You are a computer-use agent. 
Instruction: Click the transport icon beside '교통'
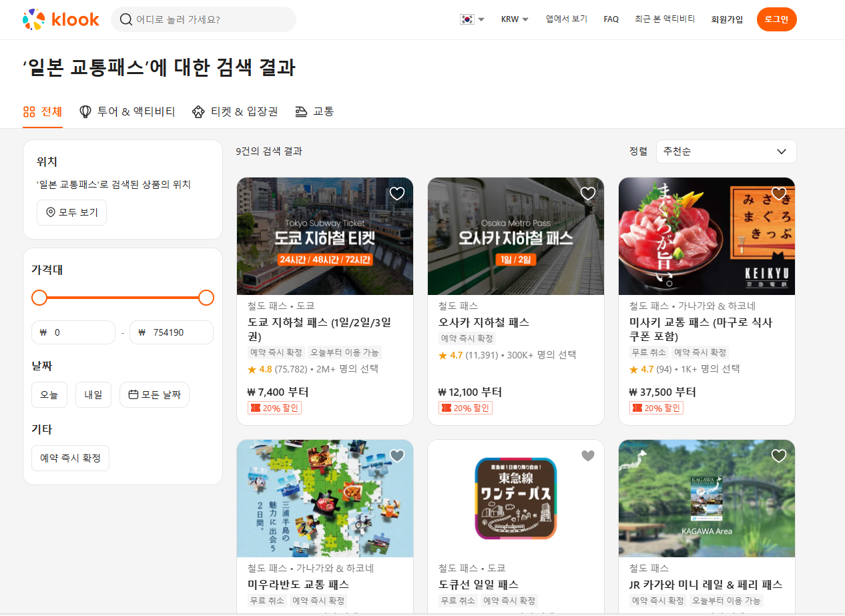point(301,112)
